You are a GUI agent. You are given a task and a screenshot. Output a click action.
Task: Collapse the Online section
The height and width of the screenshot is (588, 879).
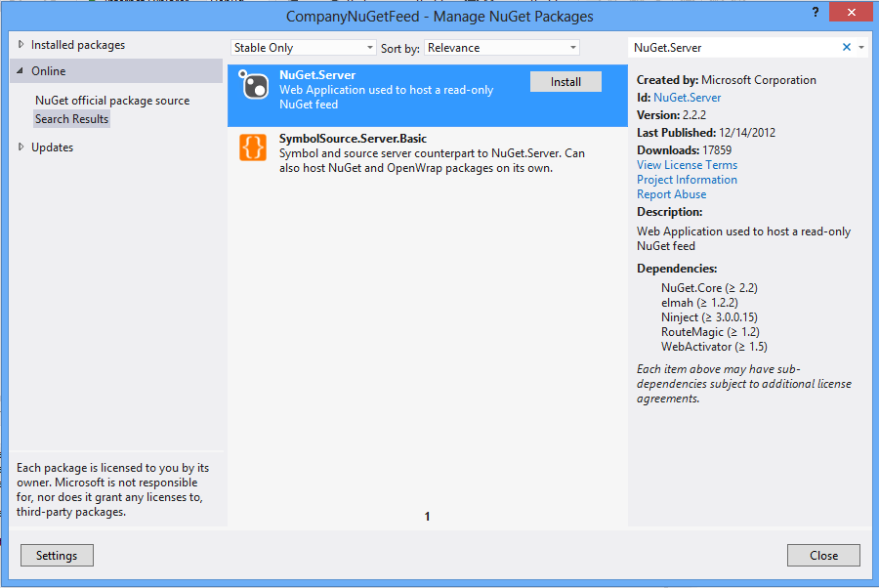[x=21, y=70]
